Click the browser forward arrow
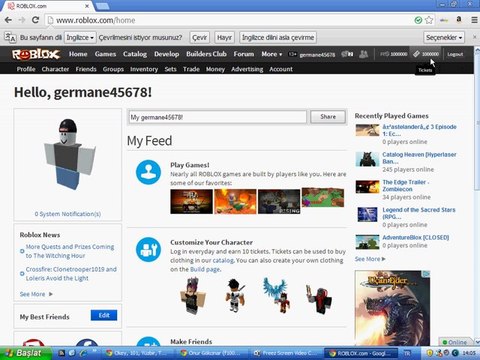 pos(22,20)
